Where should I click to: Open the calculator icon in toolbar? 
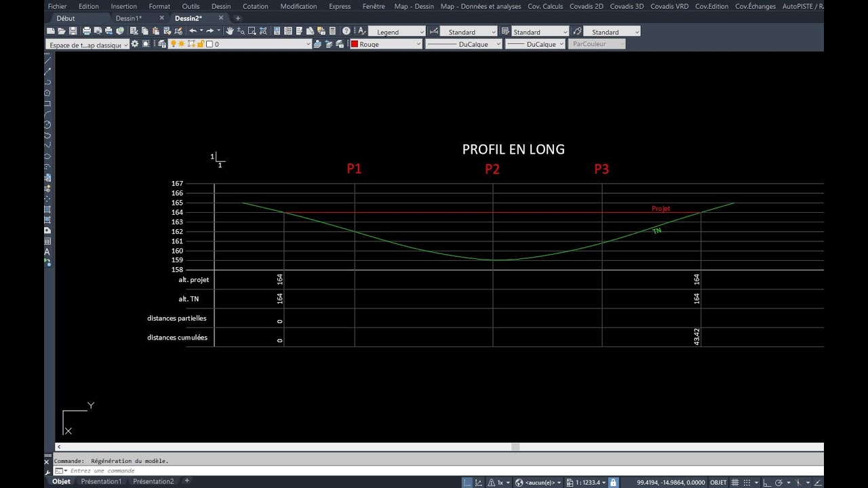pyautogui.click(x=332, y=30)
